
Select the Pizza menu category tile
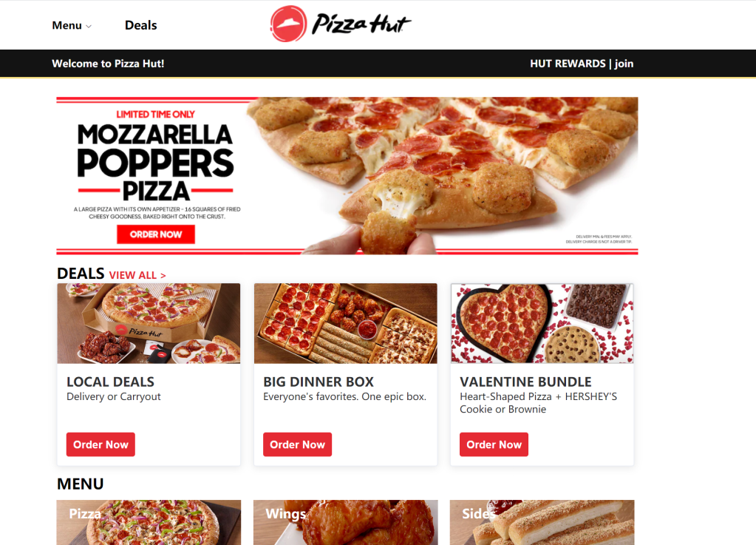click(149, 522)
